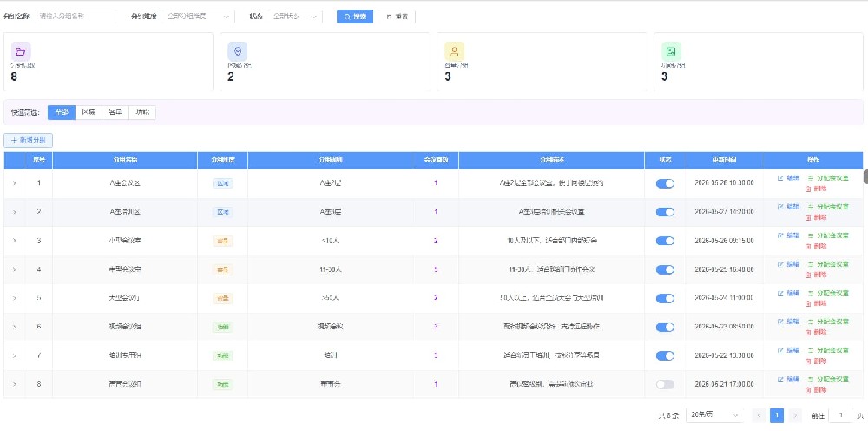The height and width of the screenshot is (431, 868).
Task: Expand row 1 with the chevron
Action: coord(15,182)
